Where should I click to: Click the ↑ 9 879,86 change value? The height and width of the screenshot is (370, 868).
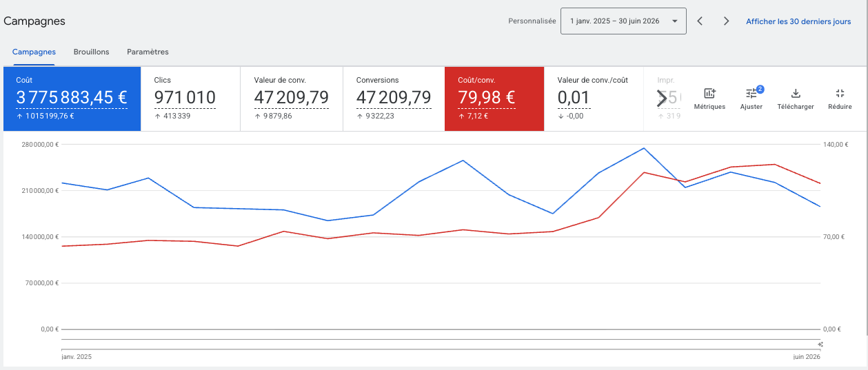click(x=273, y=116)
